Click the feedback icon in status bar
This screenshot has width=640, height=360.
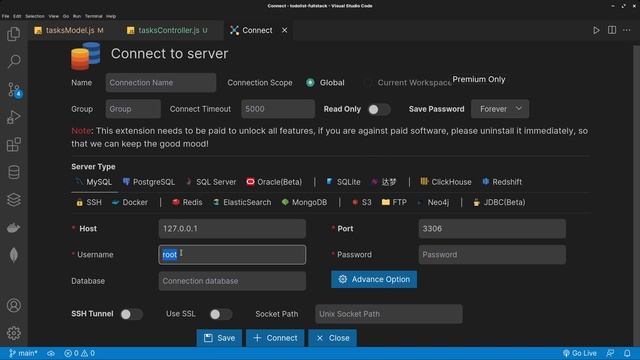click(x=610, y=353)
